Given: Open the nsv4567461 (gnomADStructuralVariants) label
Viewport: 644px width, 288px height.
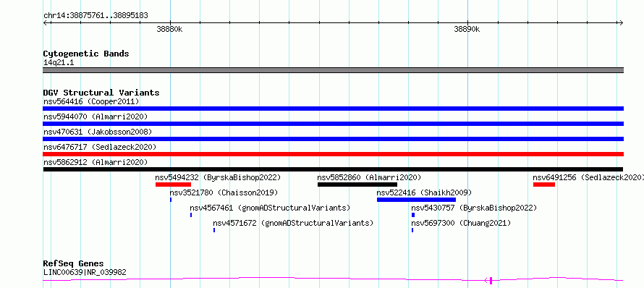Looking at the screenshot, I should [x=270, y=208].
